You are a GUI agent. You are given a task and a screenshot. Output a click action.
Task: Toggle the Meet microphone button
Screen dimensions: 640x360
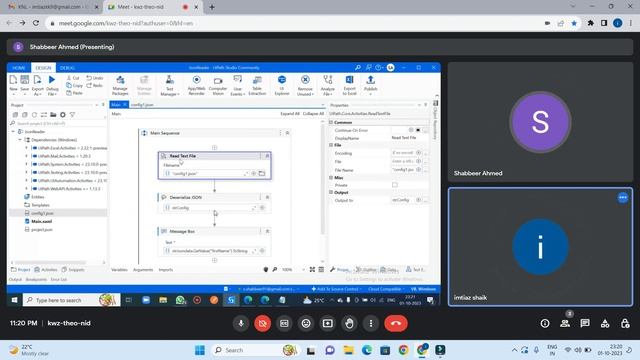[x=241, y=323]
